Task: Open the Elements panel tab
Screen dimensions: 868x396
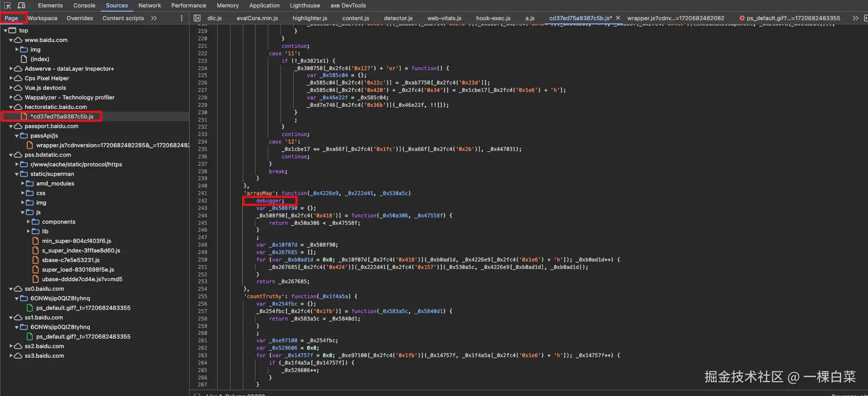Action: (50, 5)
